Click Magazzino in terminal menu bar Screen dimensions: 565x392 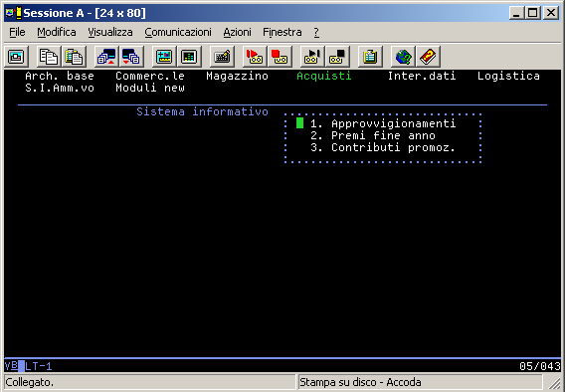pyautogui.click(x=237, y=76)
